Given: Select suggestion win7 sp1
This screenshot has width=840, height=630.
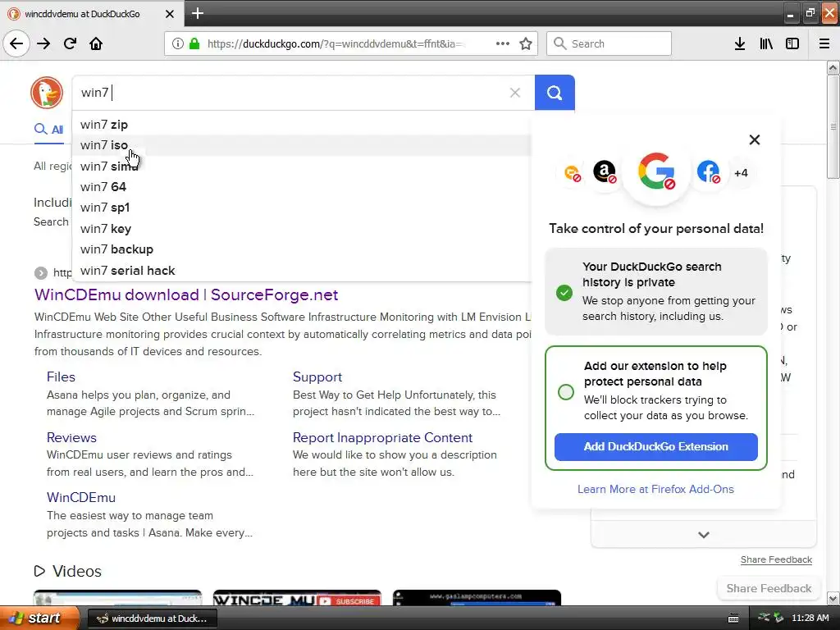Looking at the screenshot, I should tap(302, 208).
